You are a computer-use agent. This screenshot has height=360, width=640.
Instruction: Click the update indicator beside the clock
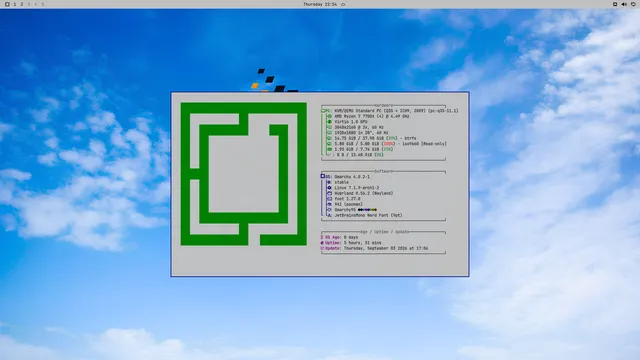343,4
